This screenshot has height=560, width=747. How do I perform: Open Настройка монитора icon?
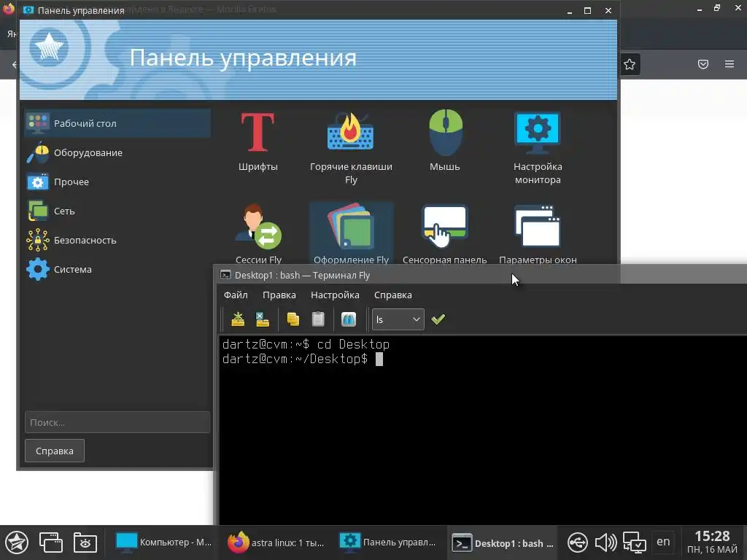(x=538, y=148)
